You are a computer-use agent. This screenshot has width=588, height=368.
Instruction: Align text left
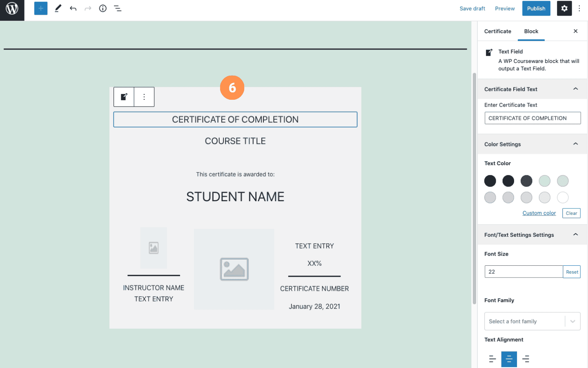(x=492, y=359)
